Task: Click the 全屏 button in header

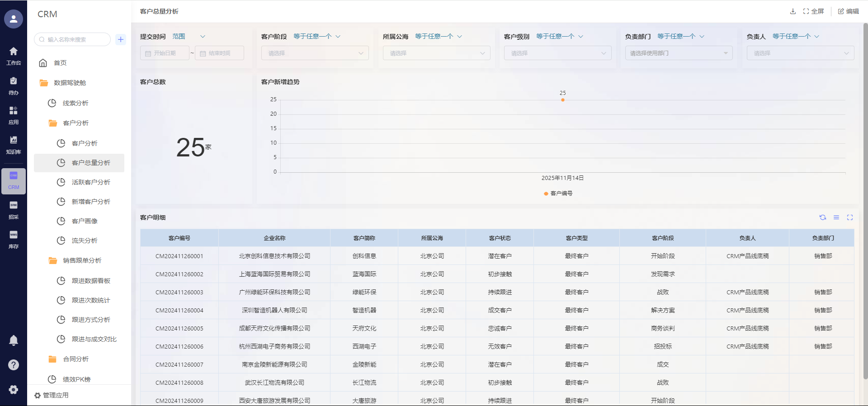Action: (x=813, y=11)
